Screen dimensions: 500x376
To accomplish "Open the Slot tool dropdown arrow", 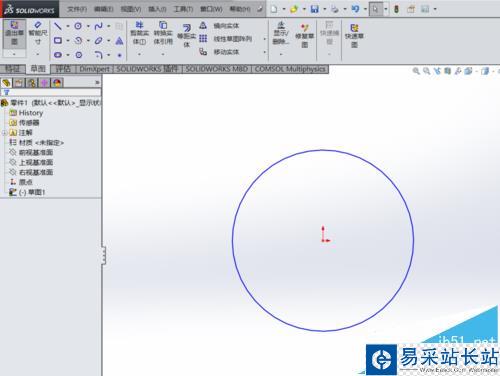I will point(68,55).
